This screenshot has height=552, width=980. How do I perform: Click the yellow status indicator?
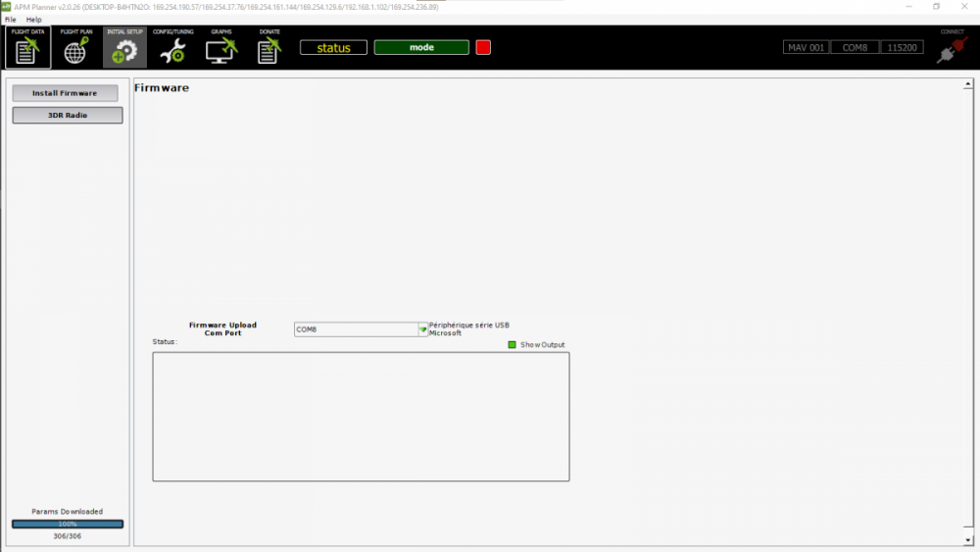(x=333, y=47)
